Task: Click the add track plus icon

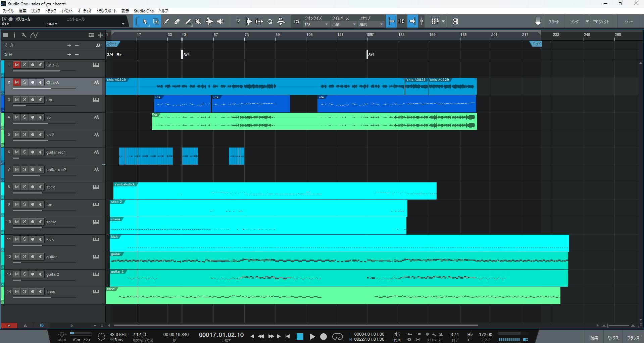Action: [x=101, y=35]
